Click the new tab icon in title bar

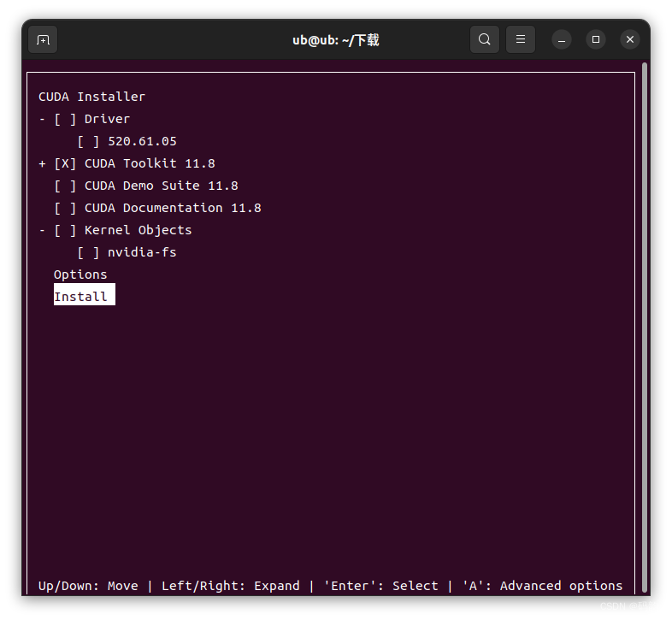point(43,39)
